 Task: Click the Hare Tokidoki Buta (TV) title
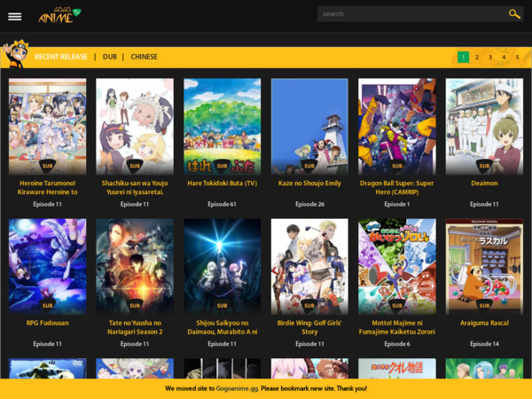pyautogui.click(x=223, y=184)
